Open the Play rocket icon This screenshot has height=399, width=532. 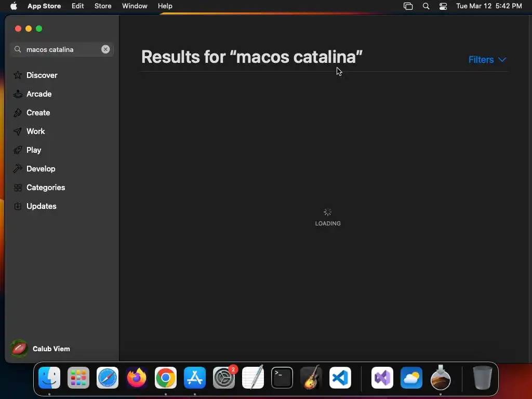point(18,150)
